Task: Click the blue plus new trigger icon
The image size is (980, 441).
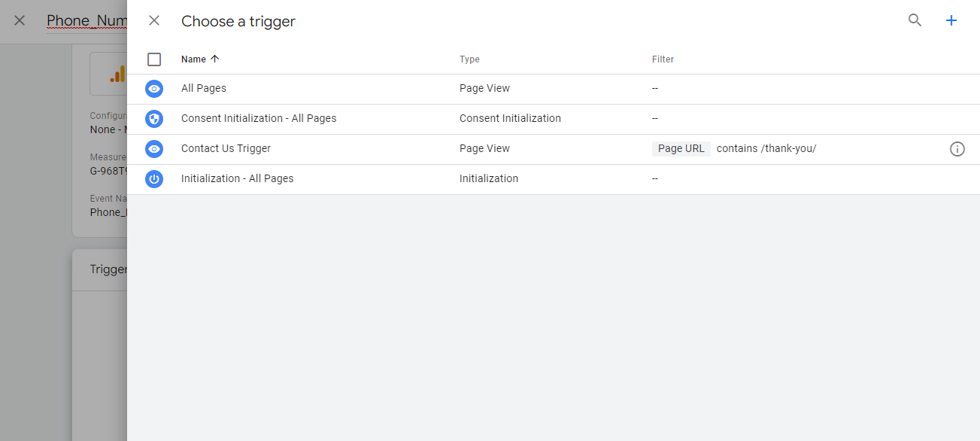Action: pos(951,21)
